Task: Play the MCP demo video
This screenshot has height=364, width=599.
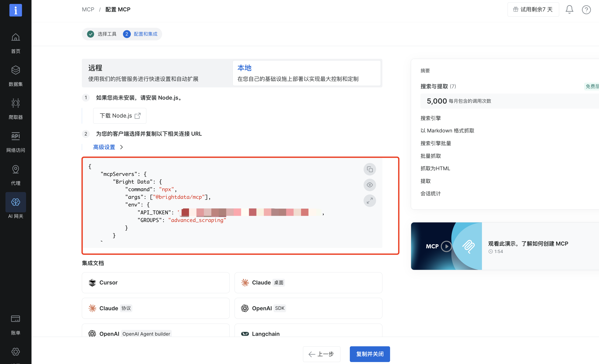Action: [x=446, y=246]
